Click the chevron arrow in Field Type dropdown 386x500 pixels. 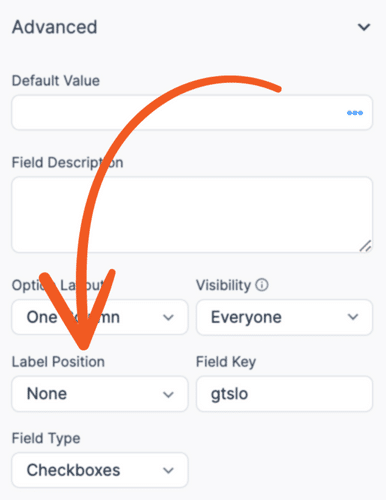[x=168, y=471]
